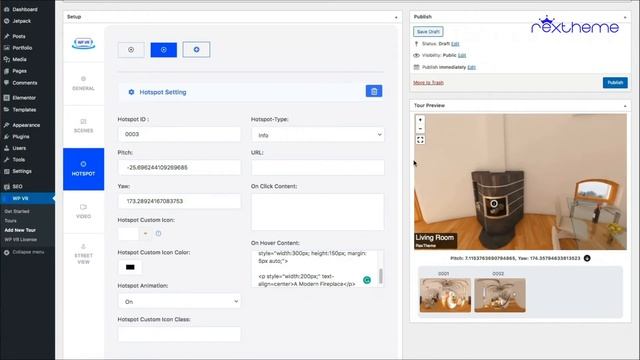640x360 pixels.
Task: Click the custom icon info symbol
Action: [x=158, y=233]
